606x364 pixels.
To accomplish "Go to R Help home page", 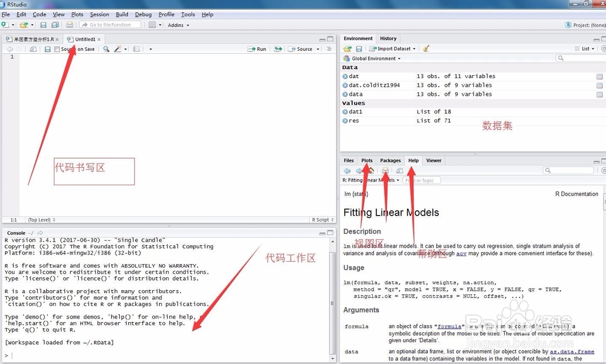I will [371, 170].
